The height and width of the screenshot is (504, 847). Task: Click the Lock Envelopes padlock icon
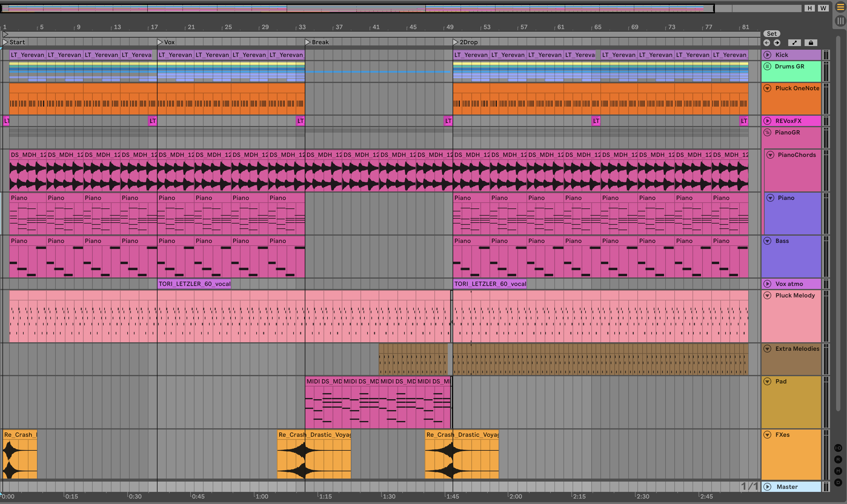[x=811, y=42]
